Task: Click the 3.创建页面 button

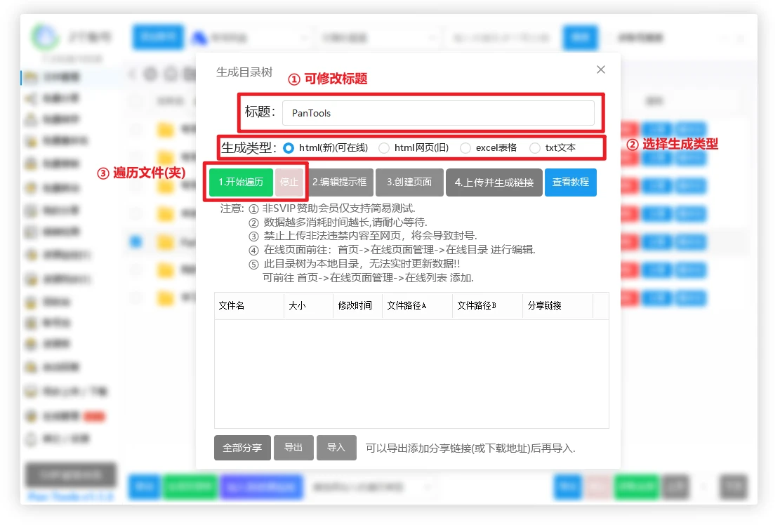Action: point(409,182)
